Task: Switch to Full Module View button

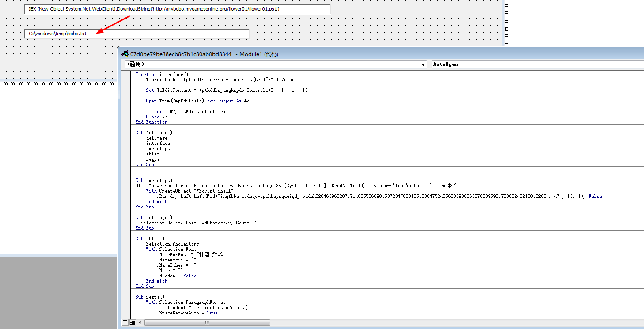Action: 132,322
